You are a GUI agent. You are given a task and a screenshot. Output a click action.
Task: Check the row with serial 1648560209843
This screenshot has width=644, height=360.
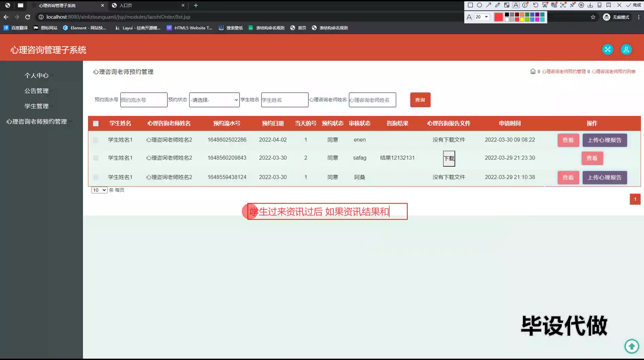click(96, 158)
